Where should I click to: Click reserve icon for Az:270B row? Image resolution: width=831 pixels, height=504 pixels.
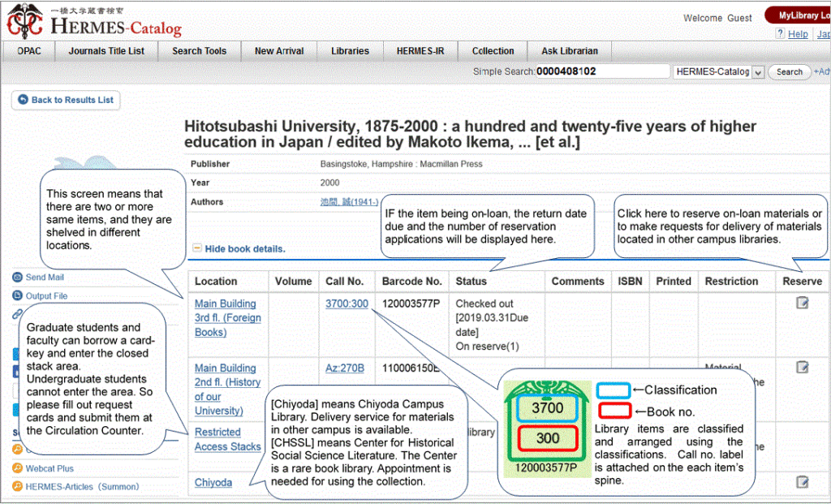click(803, 367)
